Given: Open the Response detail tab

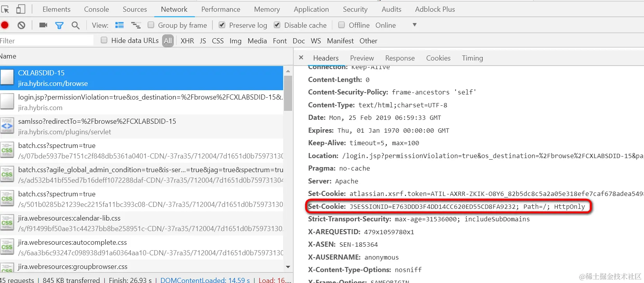Looking at the screenshot, I should point(400,58).
